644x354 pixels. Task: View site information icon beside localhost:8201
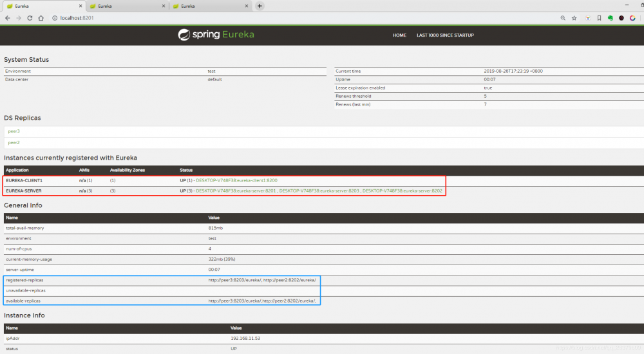click(x=55, y=18)
